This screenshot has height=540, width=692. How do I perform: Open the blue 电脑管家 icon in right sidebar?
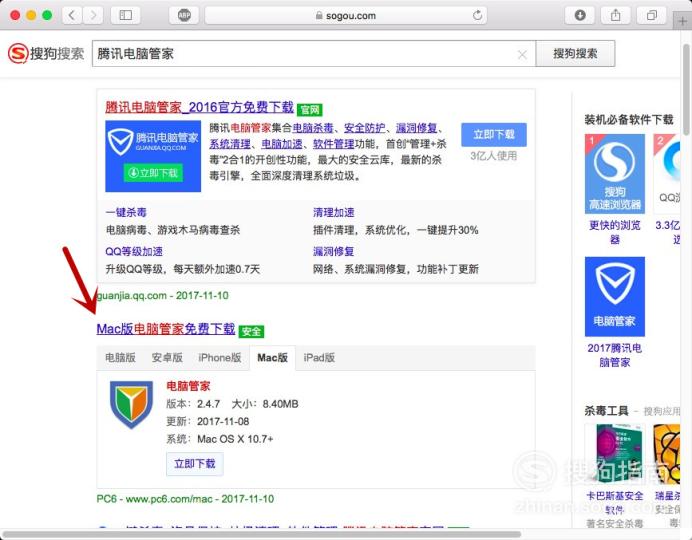point(614,296)
